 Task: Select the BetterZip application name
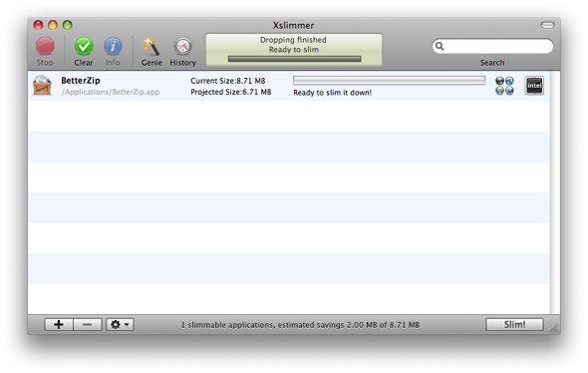click(x=81, y=81)
